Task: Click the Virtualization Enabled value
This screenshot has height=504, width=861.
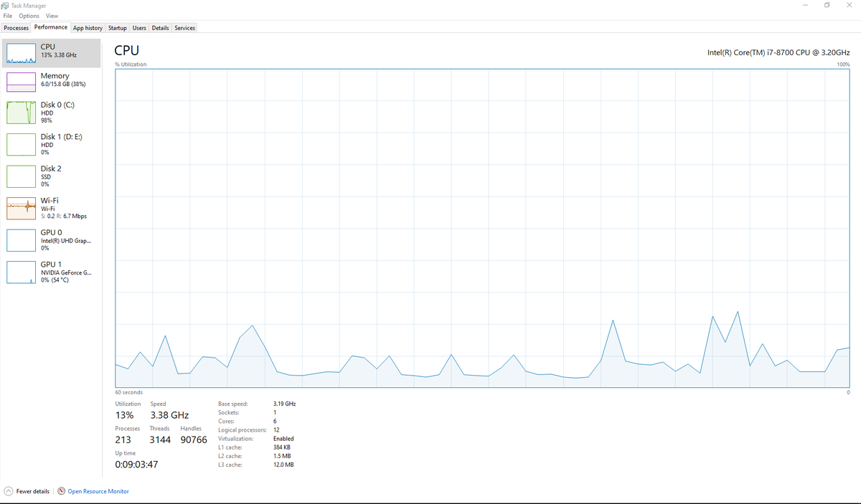Action: click(x=283, y=438)
